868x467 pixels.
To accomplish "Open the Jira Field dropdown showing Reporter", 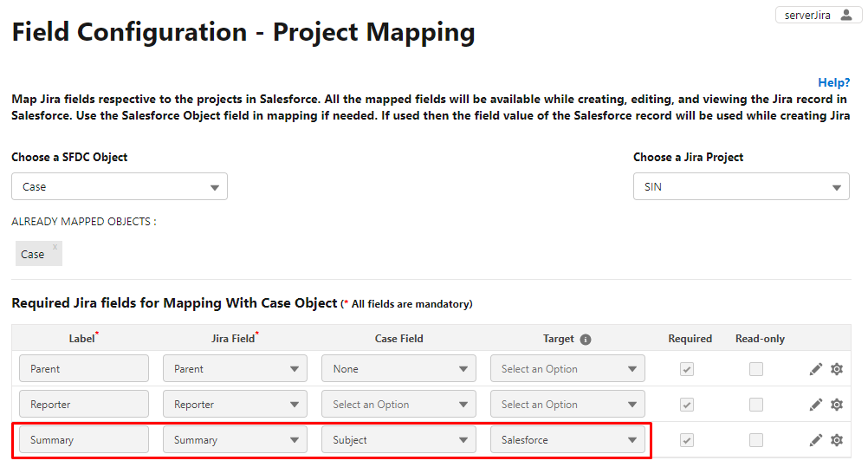I will (x=235, y=405).
